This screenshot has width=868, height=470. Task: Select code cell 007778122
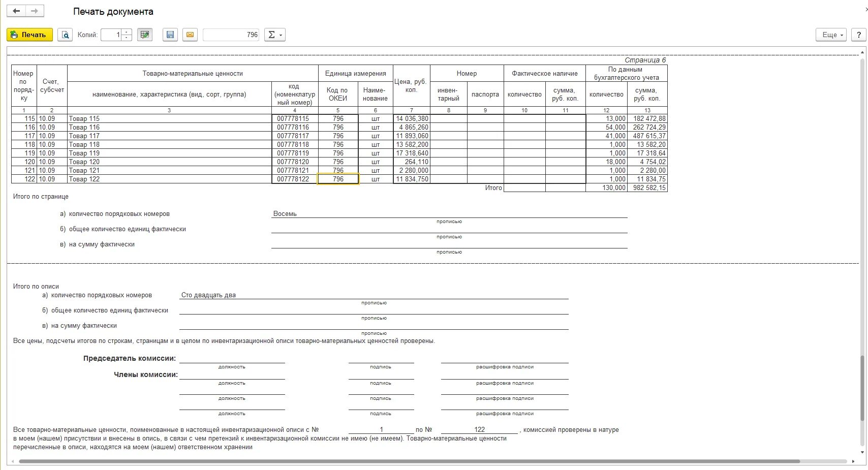[295, 179]
